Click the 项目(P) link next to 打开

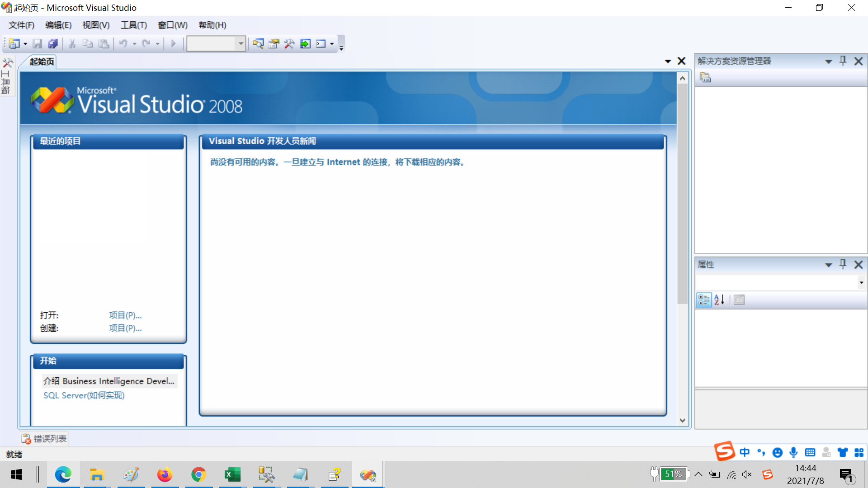[x=125, y=315]
